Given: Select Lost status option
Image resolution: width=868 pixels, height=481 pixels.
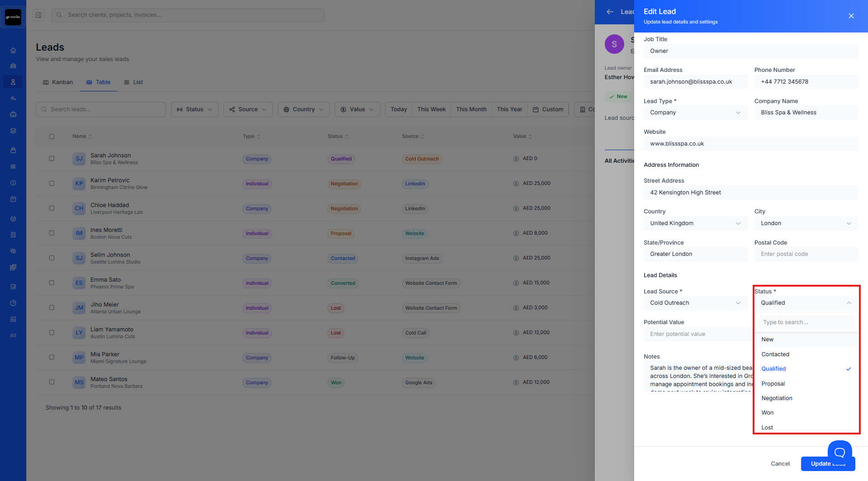Looking at the screenshot, I should pyautogui.click(x=806, y=427).
